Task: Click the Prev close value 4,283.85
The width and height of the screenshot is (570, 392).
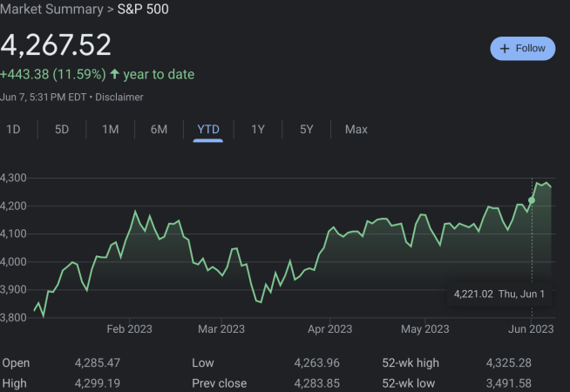Action: (x=316, y=383)
